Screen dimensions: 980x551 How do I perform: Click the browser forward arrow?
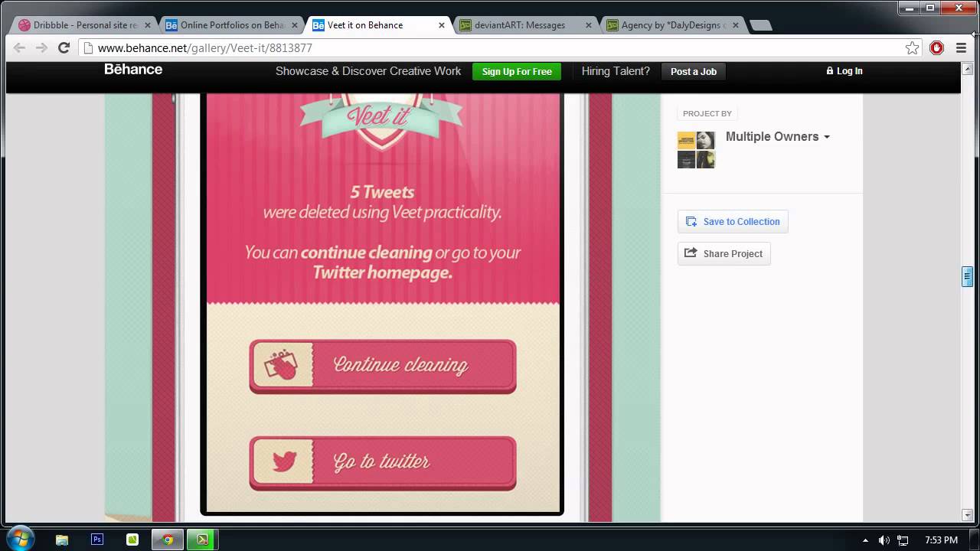[42, 47]
